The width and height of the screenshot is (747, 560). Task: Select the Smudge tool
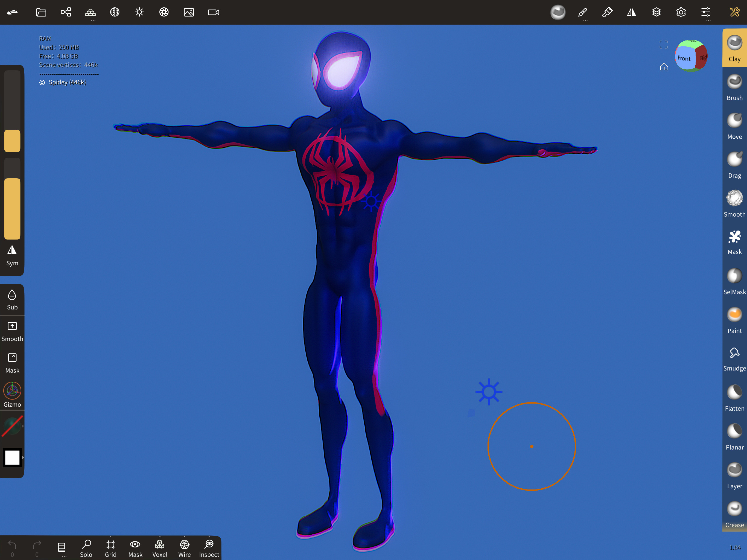coord(734,359)
